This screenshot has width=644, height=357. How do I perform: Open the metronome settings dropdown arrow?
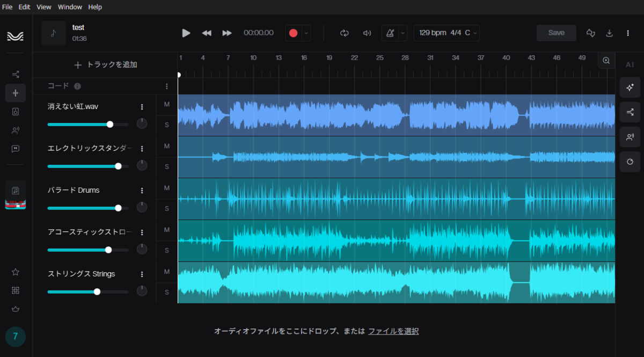pyautogui.click(x=402, y=33)
